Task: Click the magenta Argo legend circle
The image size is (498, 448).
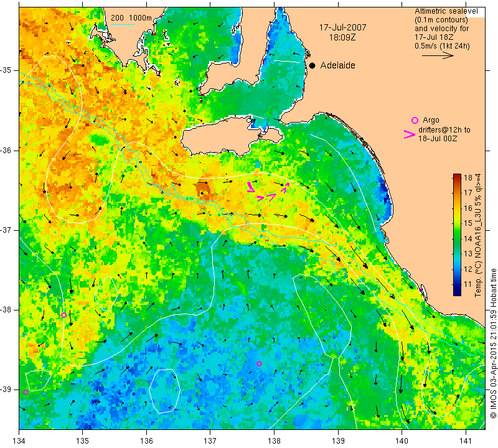Action: point(415,120)
